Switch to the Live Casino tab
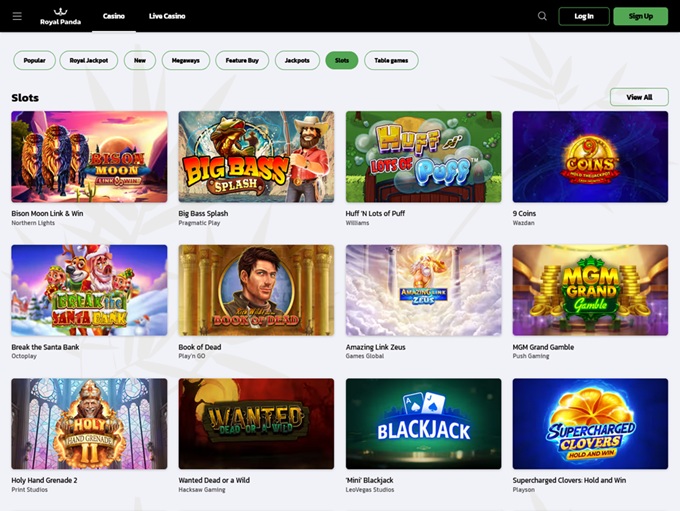 tap(167, 16)
